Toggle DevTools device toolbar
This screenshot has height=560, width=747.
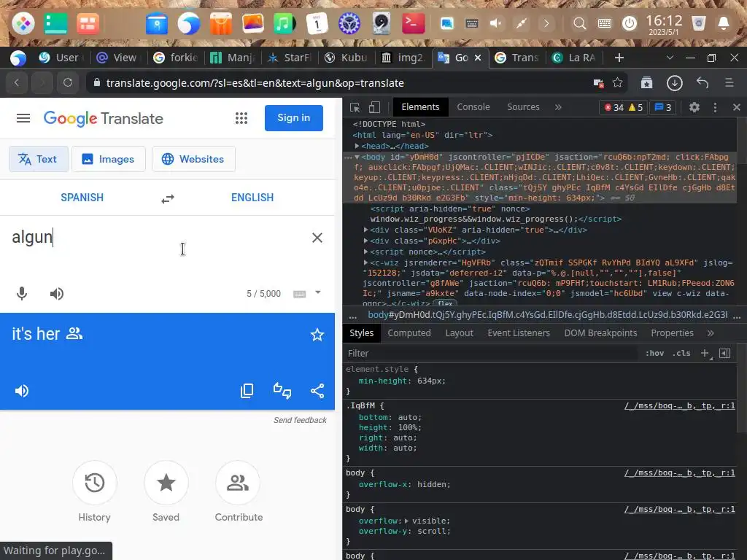pyautogui.click(x=374, y=108)
